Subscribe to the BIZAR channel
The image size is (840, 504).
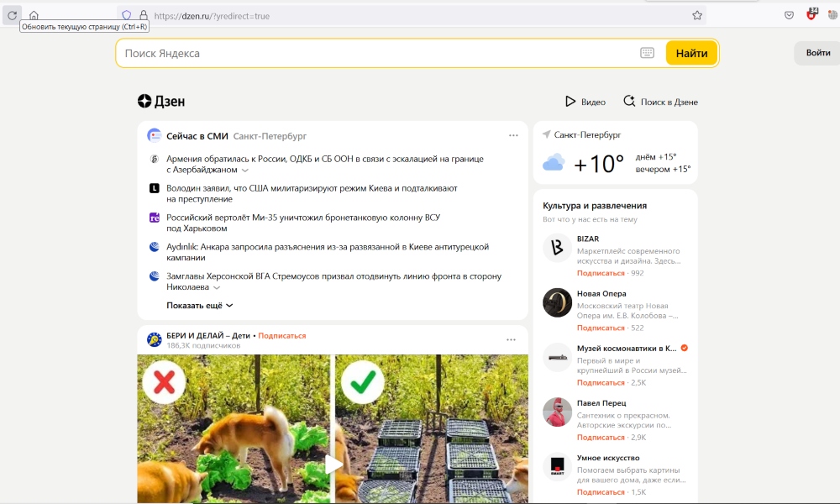(x=601, y=273)
